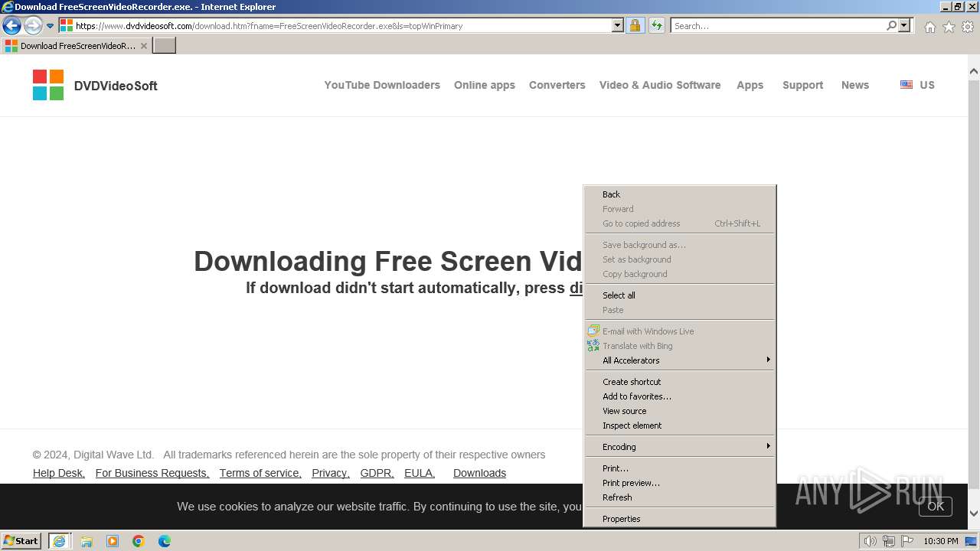This screenshot has height=551, width=980.
Task: Choose Create shortcut in context menu
Action: click(x=680, y=382)
